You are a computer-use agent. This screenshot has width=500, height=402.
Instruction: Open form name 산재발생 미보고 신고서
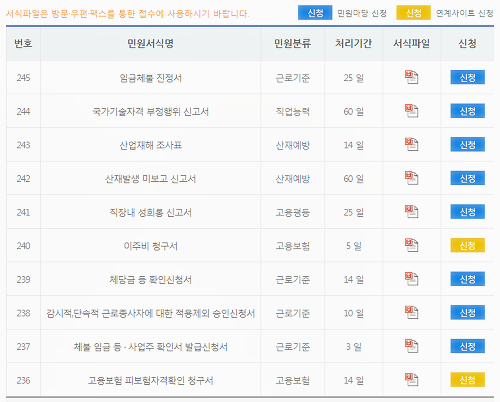[151, 179]
